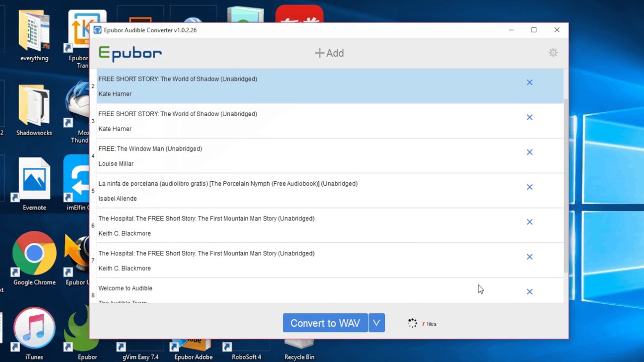The image size is (644, 362).
Task: Select La ninfa de porcelana title
Action: 228,184
